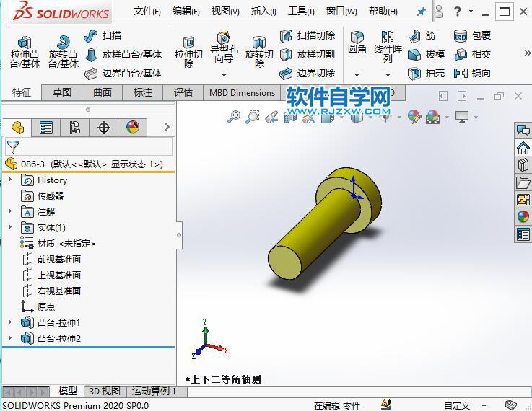Image resolution: width=532 pixels, height=411 pixels.
Task: Expand more manager tabs chevron
Action: click(167, 127)
